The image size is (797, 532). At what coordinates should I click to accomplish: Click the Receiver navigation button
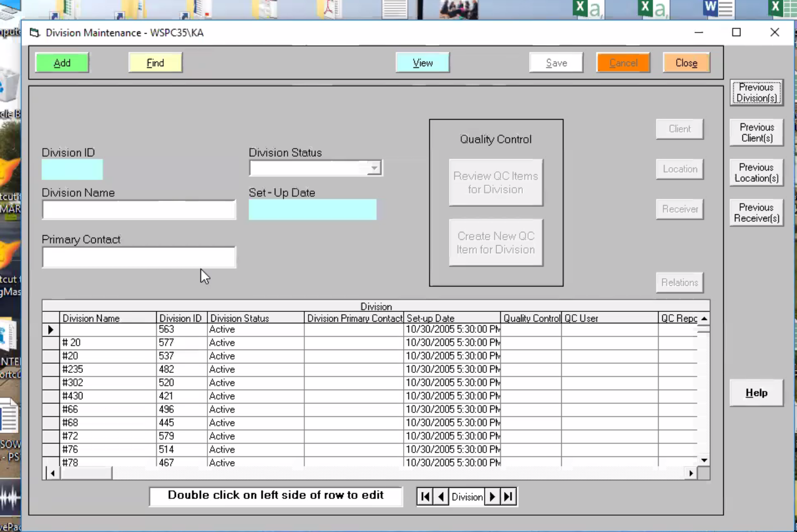point(680,209)
